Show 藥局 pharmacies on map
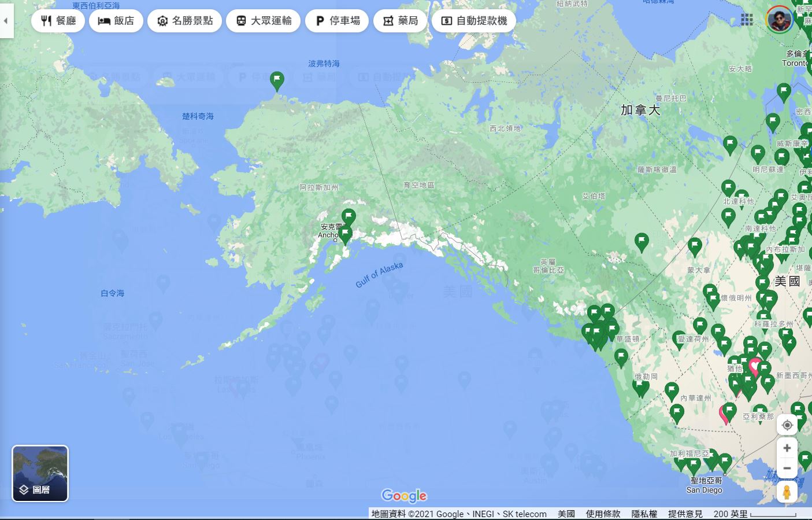Screen dimensions: 812x520 [400, 21]
